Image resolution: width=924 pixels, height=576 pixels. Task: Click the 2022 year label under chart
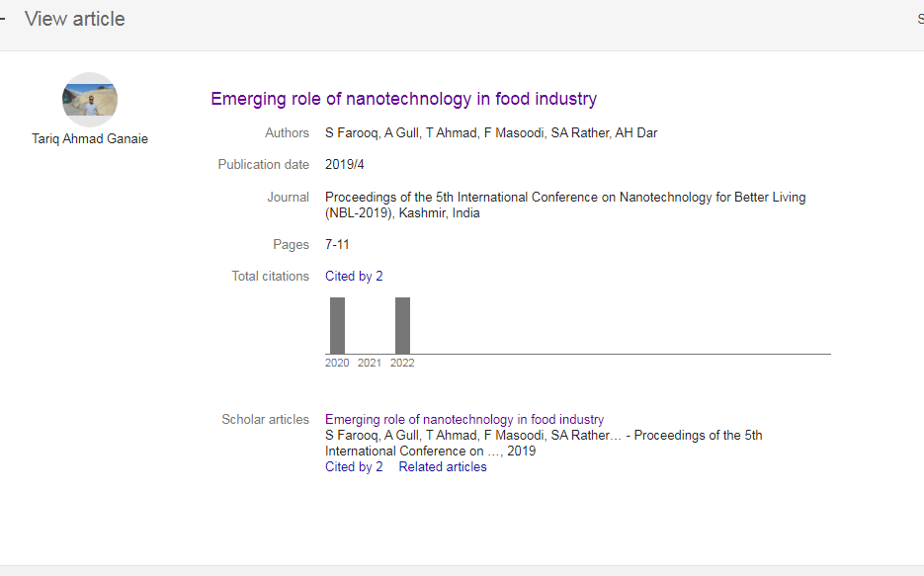pos(402,364)
